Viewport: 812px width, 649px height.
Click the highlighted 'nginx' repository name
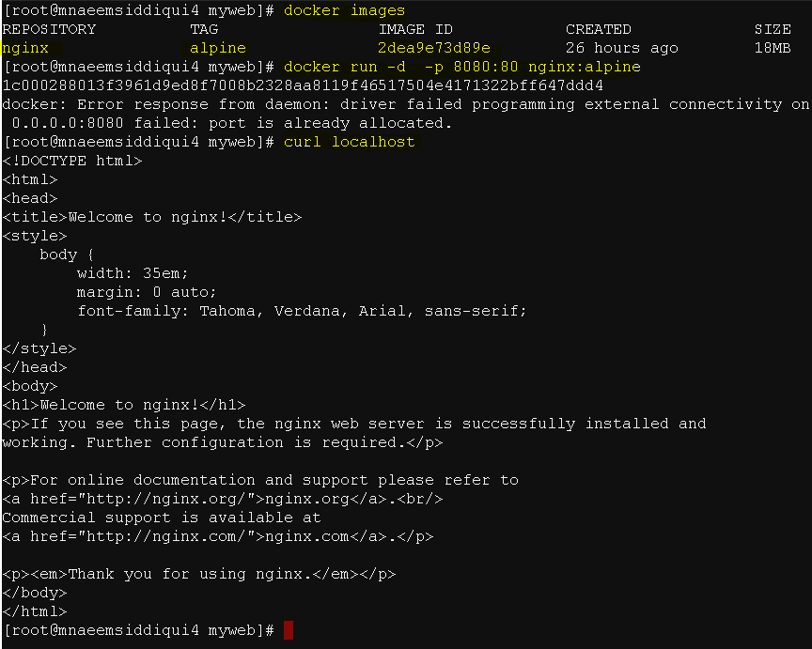click(x=25, y=48)
